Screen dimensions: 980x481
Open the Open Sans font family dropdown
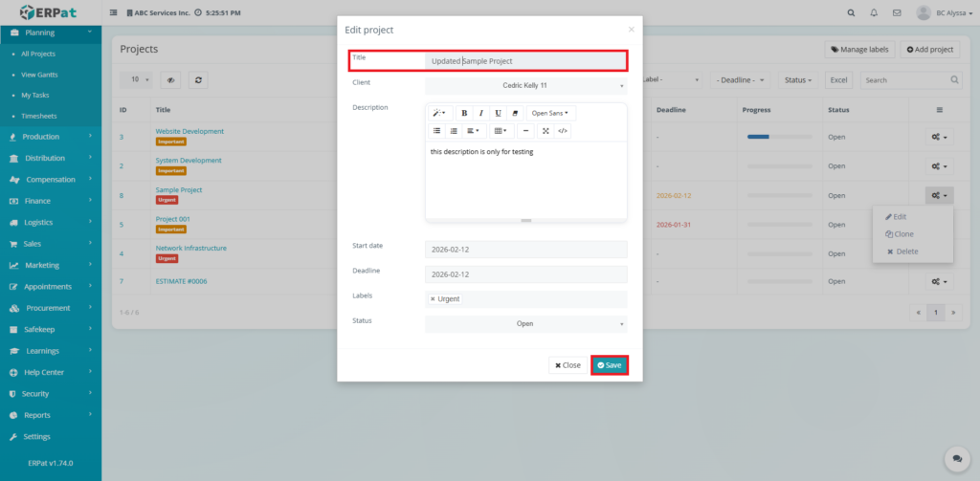coord(550,113)
